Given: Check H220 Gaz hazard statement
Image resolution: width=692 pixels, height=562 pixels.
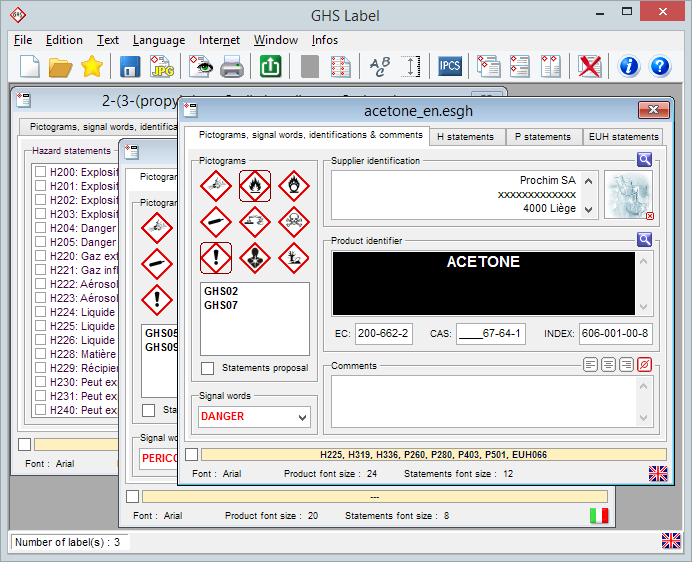Looking at the screenshot, I should 41,256.
